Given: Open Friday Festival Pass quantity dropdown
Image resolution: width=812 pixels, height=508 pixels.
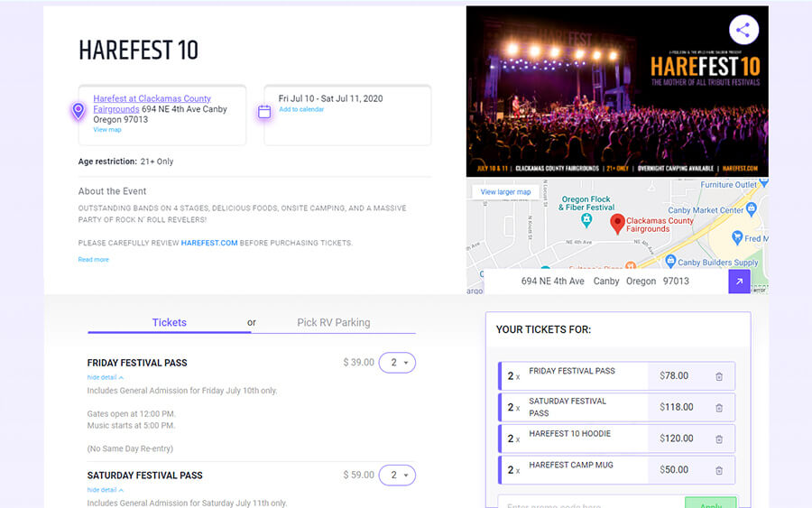Looking at the screenshot, I should tap(397, 363).
